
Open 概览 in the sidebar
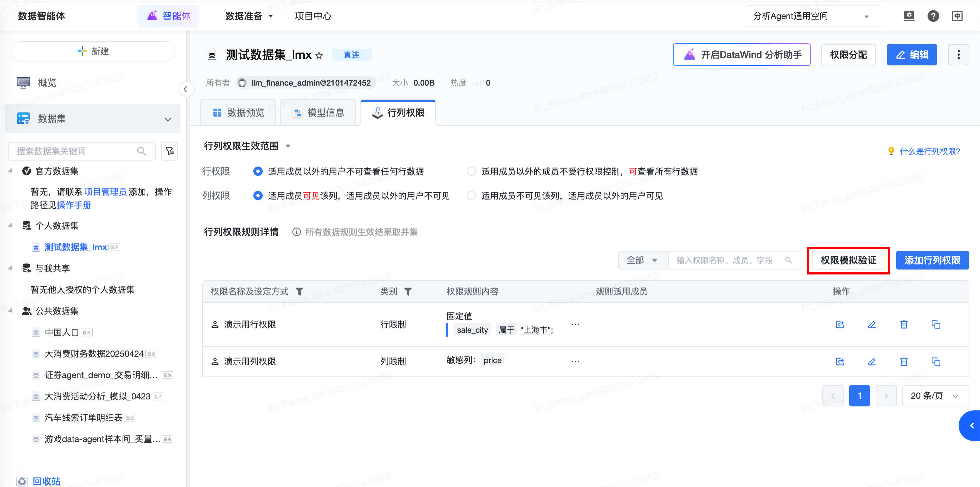[93, 83]
